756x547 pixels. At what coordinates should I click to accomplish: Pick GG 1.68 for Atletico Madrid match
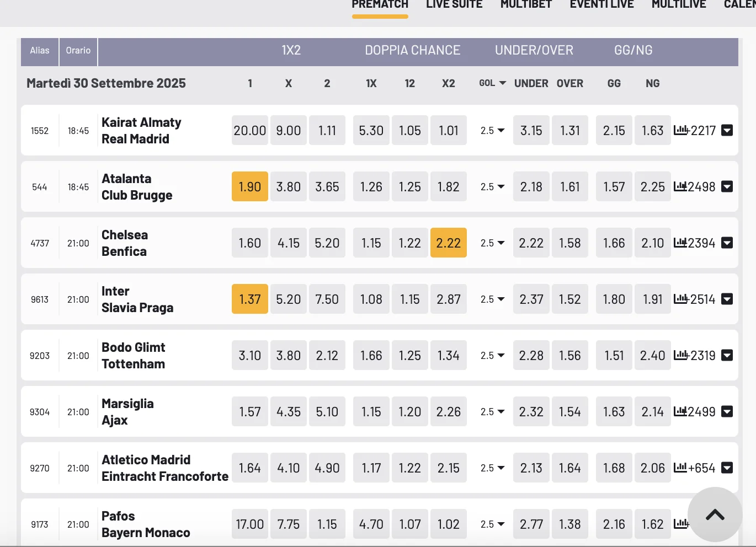(x=614, y=468)
